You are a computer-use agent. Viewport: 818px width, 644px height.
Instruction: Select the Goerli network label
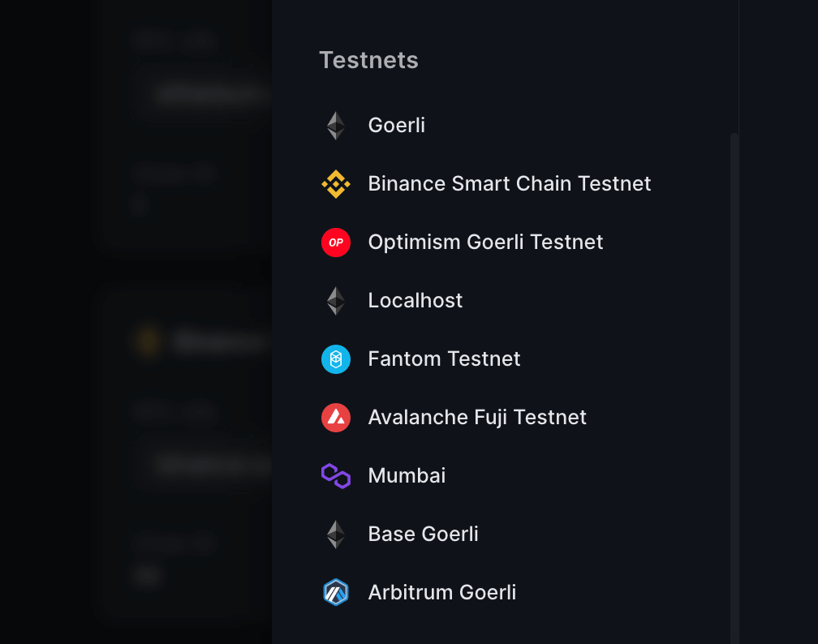point(396,126)
